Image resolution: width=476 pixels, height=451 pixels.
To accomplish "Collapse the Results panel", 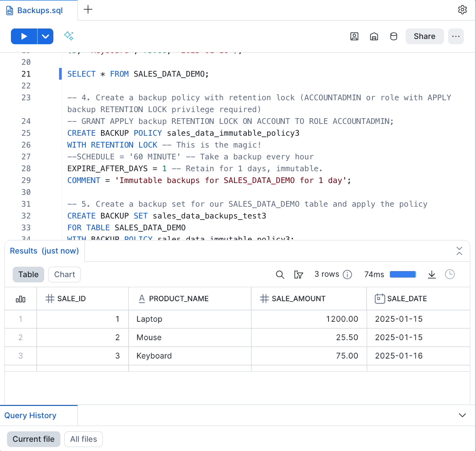I will (x=459, y=251).
